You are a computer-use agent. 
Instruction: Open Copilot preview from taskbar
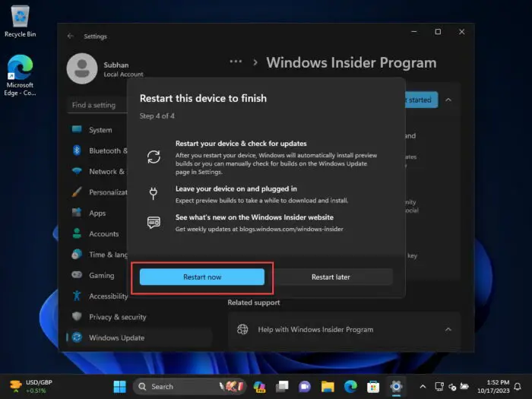tap(260, 386)
